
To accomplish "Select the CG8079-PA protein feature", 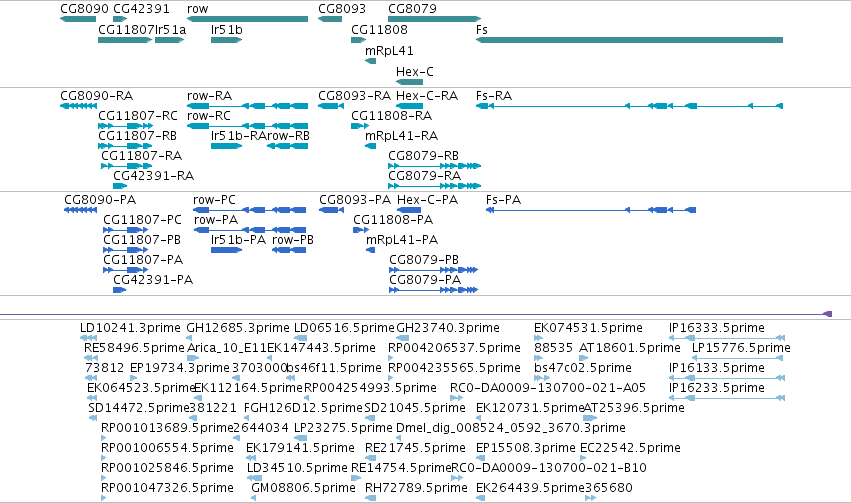I will point(433,290).
